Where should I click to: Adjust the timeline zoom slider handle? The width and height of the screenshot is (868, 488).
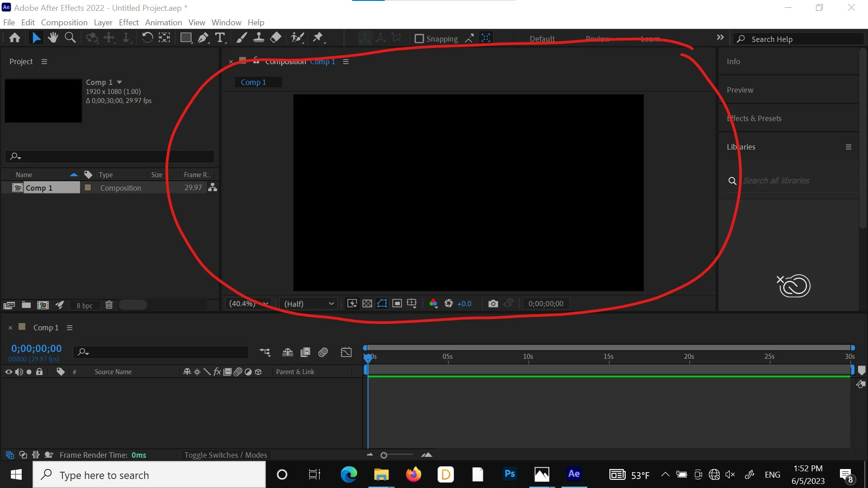384,455
